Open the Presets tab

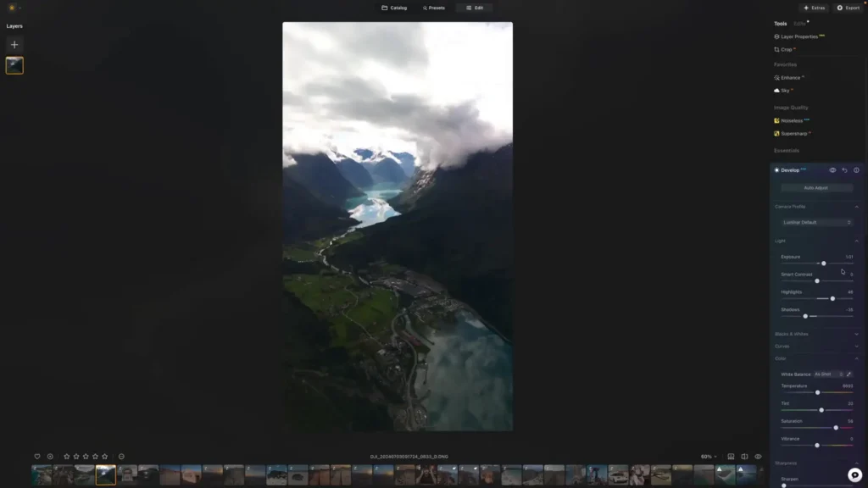pyautogui.click(x=432, y=8)
